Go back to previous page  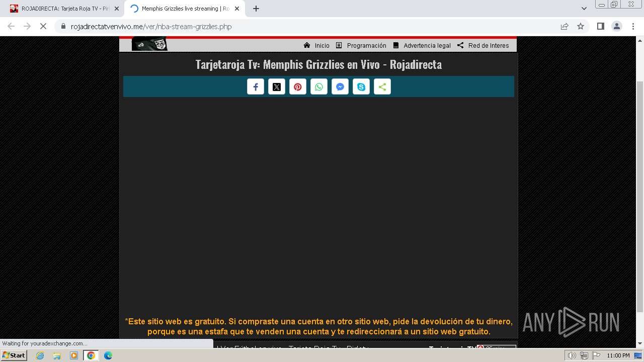tap(11, 26)
